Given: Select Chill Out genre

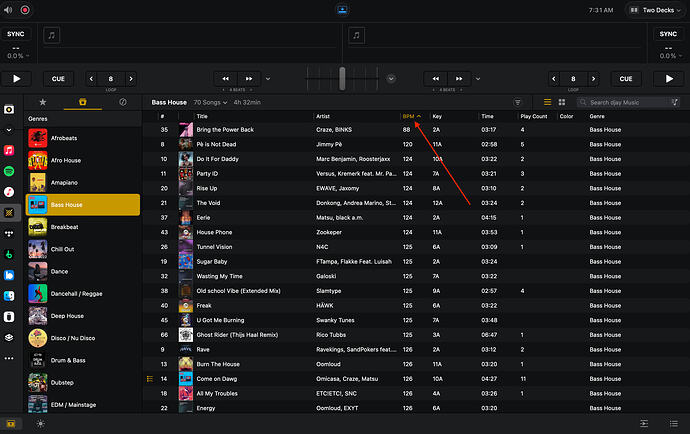Looking at the screenshot, I should (x=83, y=249).
